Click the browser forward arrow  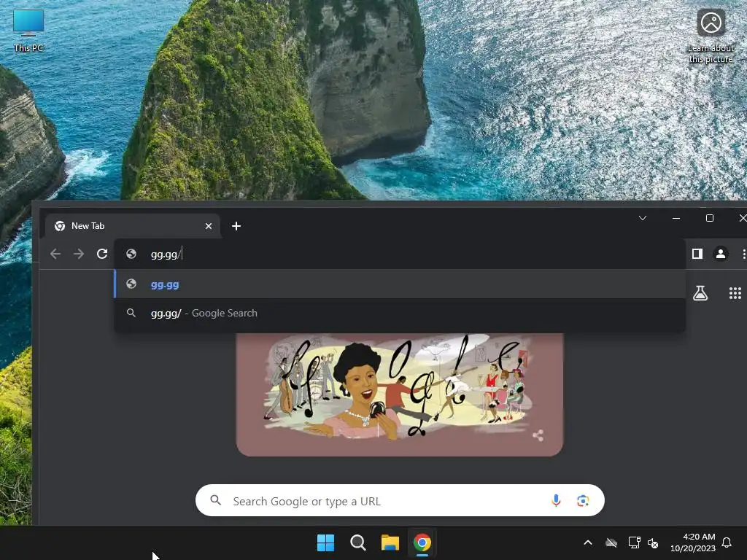tap(79, 254)
